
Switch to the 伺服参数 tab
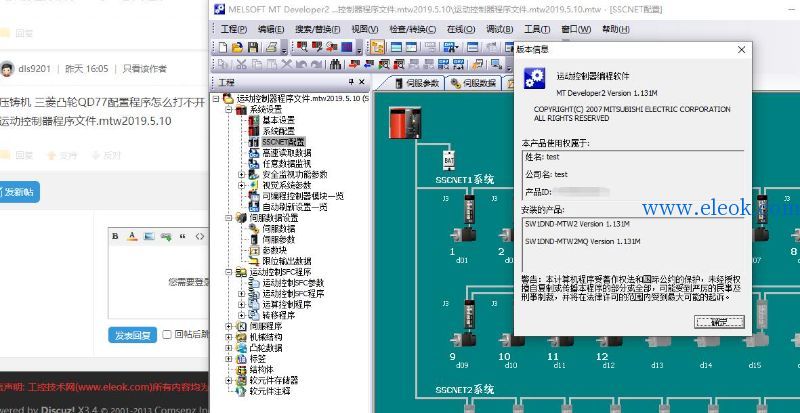417,83
